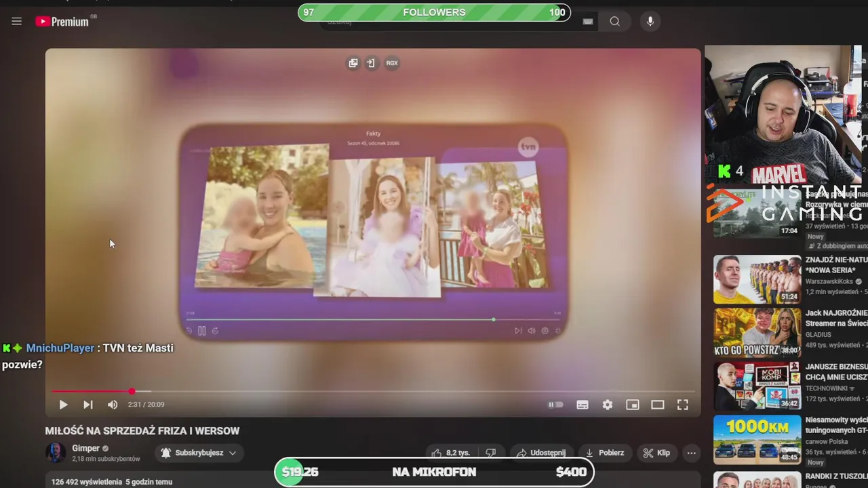Dislike the video with thumbs down
The image size is (868, 488).
click(x=492, y=453)
